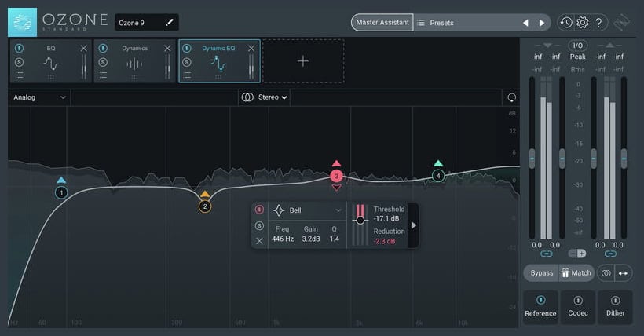Go to previous preset arrow
Image resolution: width=644 pixels, height=336 pixels.
pos(525,23)
